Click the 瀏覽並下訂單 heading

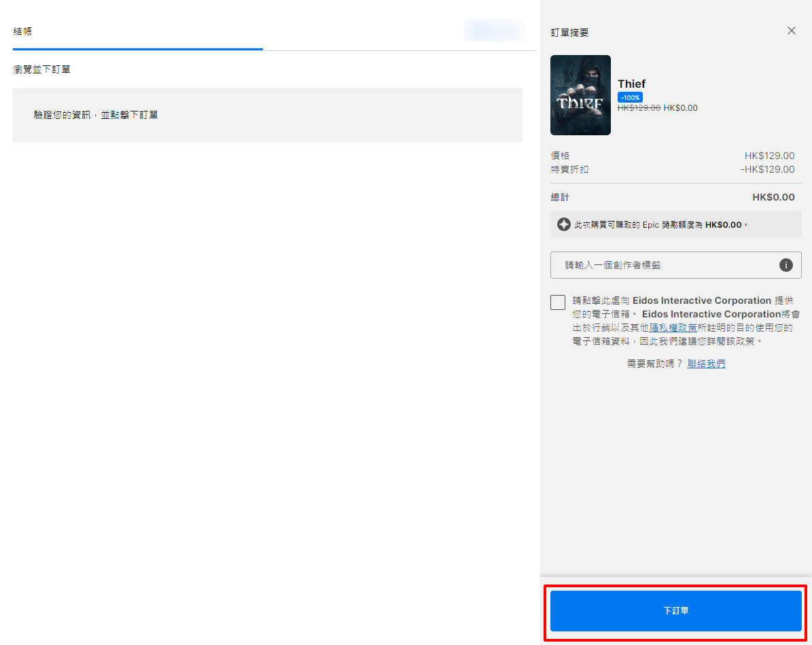(41, 69)
